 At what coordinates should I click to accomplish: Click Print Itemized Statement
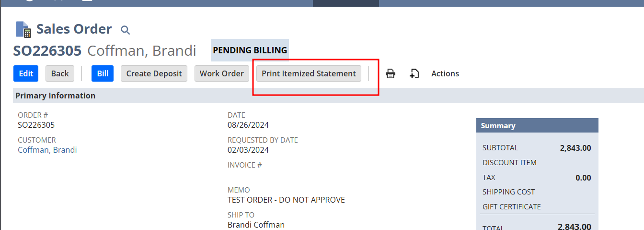(x=309, y=73)
